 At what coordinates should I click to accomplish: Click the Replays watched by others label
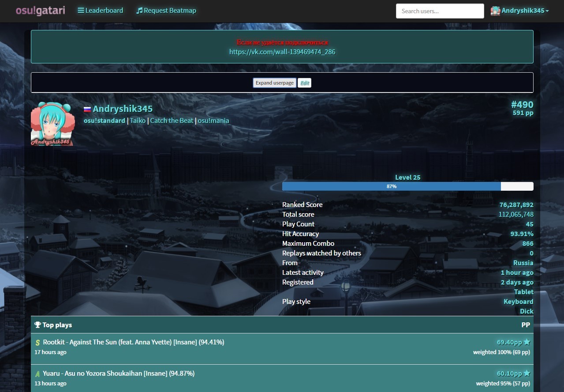(x=321, y=253)
